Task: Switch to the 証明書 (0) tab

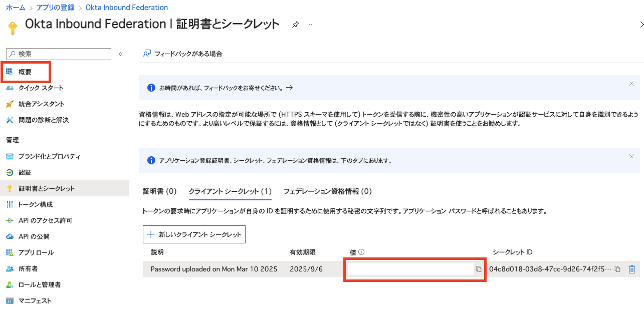Action: tap(159, 191)
